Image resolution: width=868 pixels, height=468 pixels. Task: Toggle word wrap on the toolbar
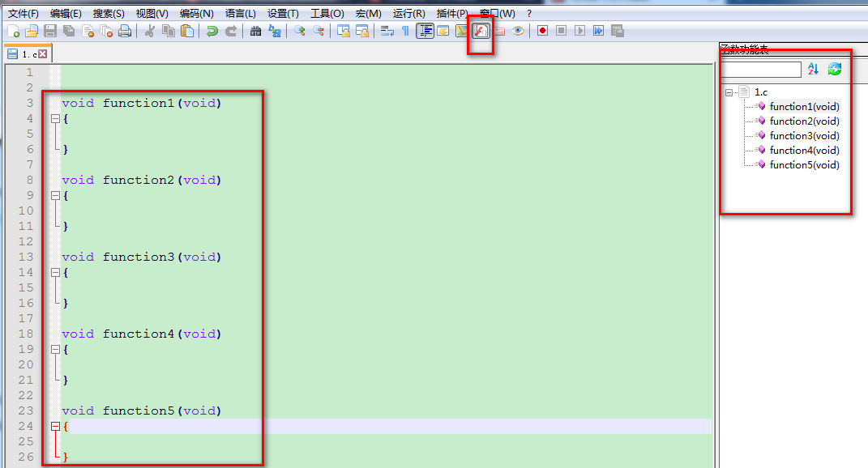tap(387, 30)
